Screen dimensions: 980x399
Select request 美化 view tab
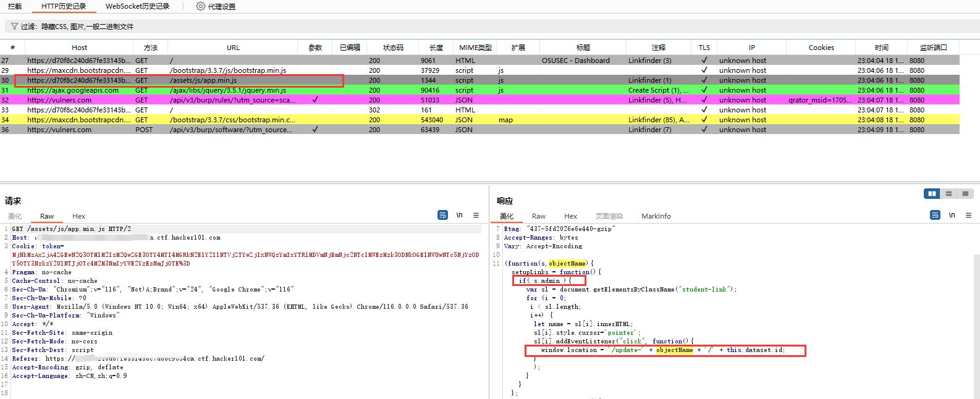tap(15, 216)
